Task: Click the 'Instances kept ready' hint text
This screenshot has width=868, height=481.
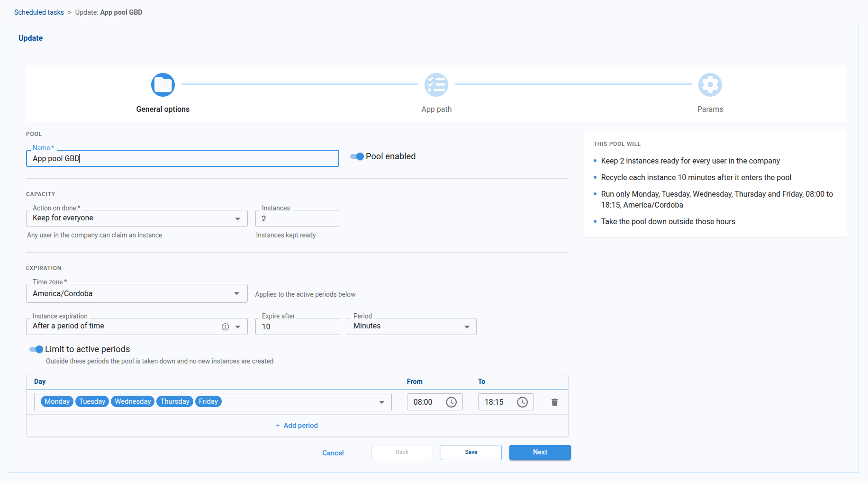Action: coord(286,235)
